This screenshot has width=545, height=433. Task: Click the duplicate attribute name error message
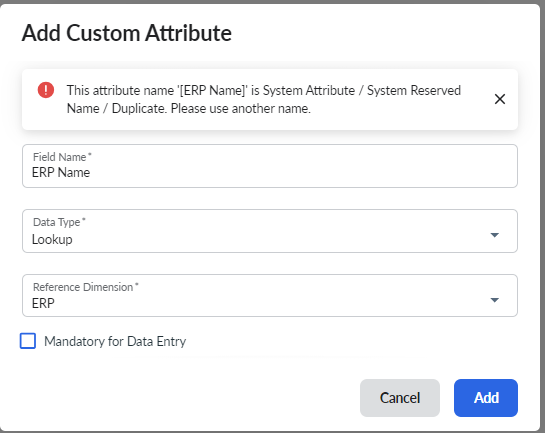pos(264,99)
